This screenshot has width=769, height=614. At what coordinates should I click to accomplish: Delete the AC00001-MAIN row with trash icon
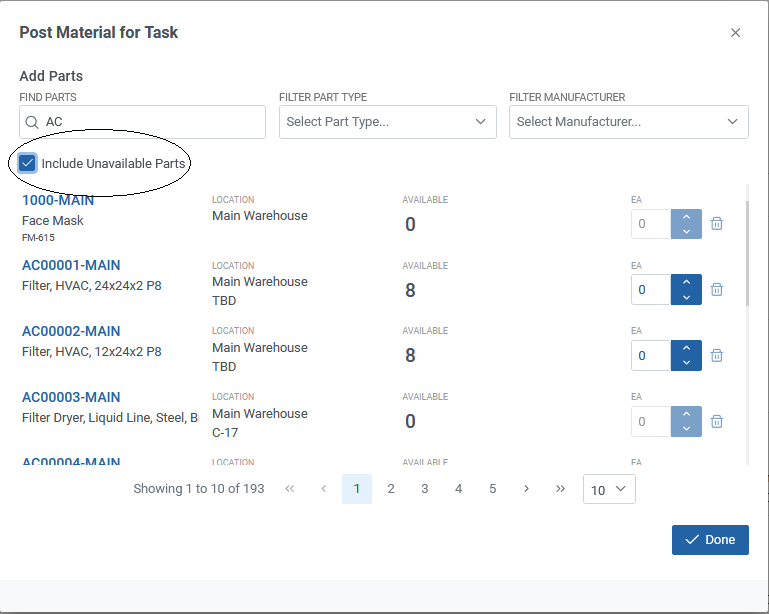point(717,289)
